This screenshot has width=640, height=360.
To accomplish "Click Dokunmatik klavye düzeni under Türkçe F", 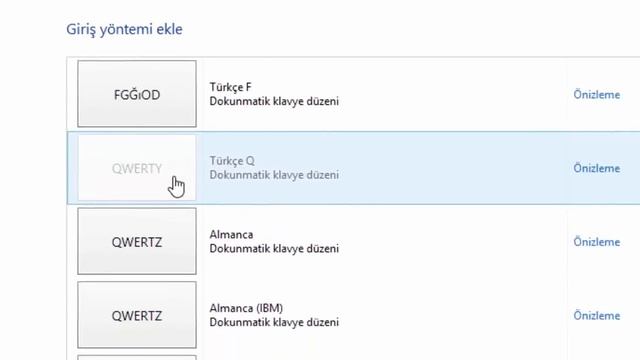I will pos(274,101).
